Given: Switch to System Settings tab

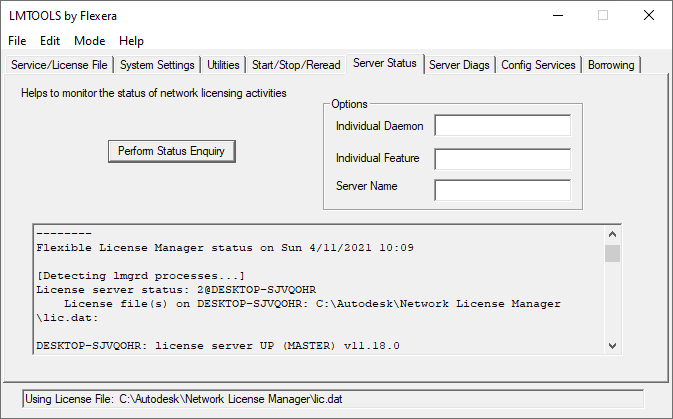Looking at the screenshot, I should pos(157,65).
